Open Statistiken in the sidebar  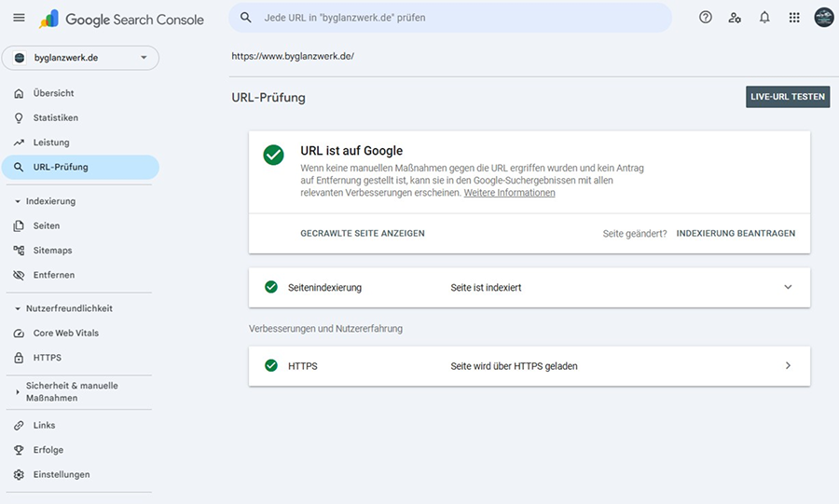[80, 118]
